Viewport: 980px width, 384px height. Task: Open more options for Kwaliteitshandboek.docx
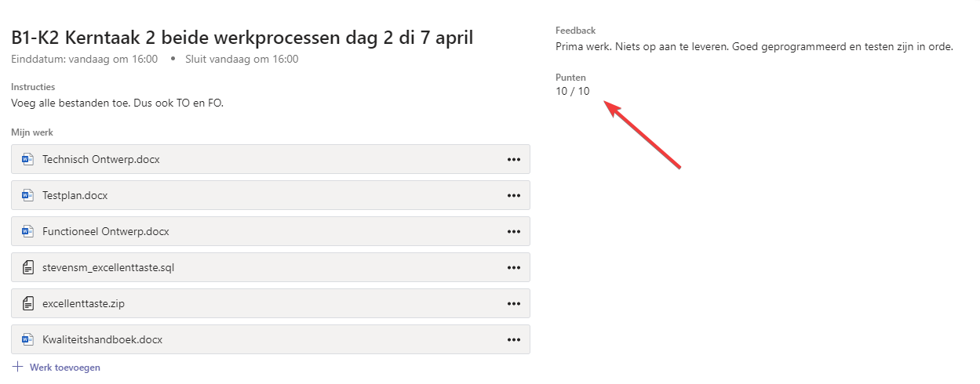point(514,339)
